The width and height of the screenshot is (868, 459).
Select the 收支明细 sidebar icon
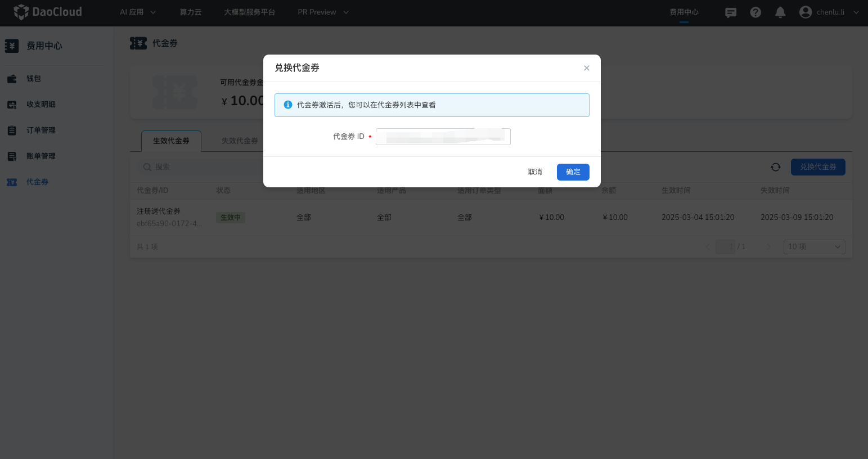pyautogui.click(x=12, y=104)
